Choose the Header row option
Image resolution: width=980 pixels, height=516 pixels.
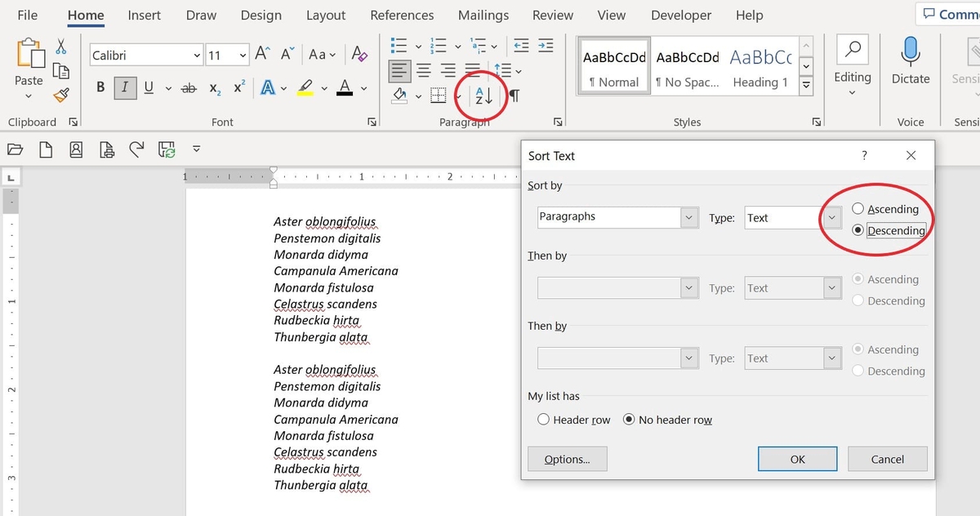click(x=543, y=419)
